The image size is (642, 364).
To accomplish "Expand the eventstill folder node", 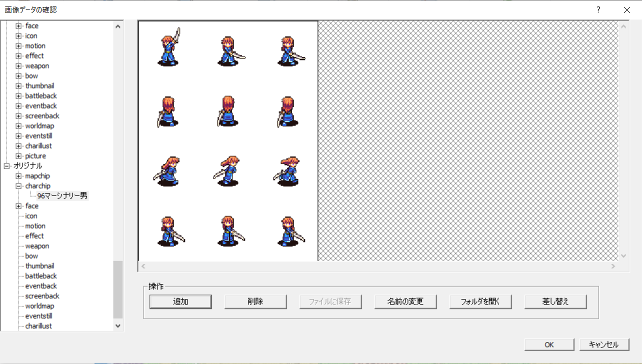I will (17, 135).
